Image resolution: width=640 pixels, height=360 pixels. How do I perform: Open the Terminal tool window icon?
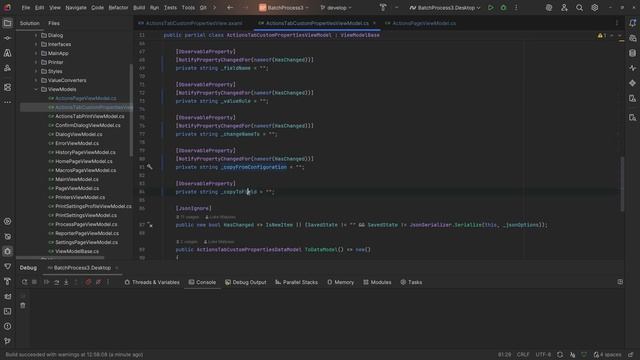click(7, 311)
